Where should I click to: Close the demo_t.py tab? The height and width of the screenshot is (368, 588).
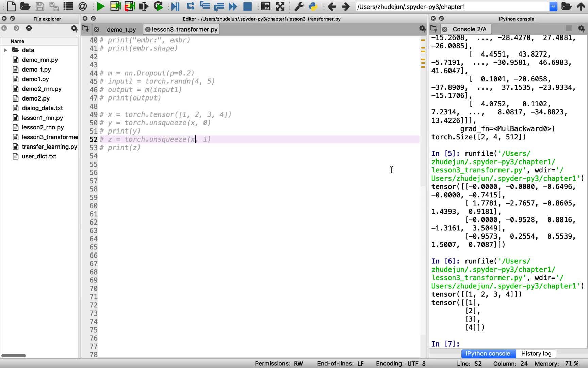click(97, 30)
